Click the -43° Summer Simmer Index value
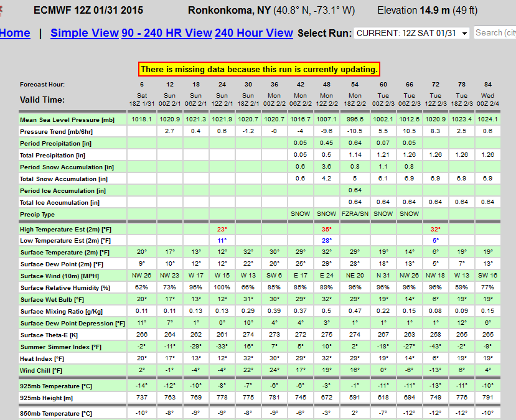This screenshot has width=516, height=420. 435,347
